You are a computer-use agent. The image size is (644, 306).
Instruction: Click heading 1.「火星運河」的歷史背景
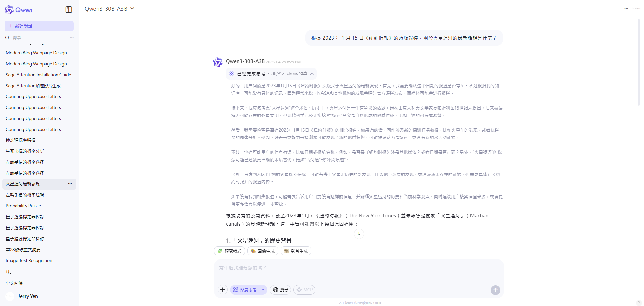259,241
